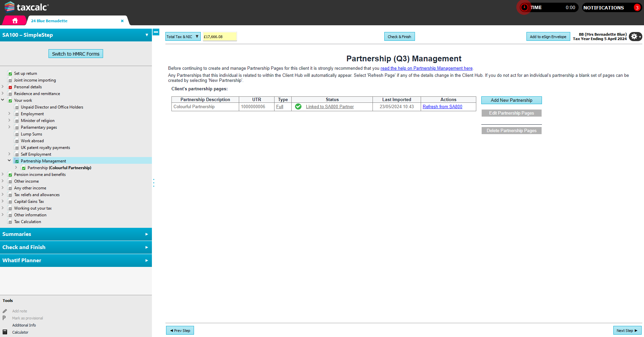
Task: Select the home tab icon
Action: [x=14, y=21]
